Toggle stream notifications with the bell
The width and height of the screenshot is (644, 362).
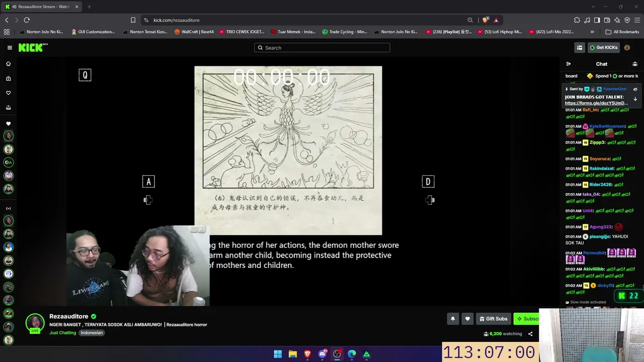point(453,319)
